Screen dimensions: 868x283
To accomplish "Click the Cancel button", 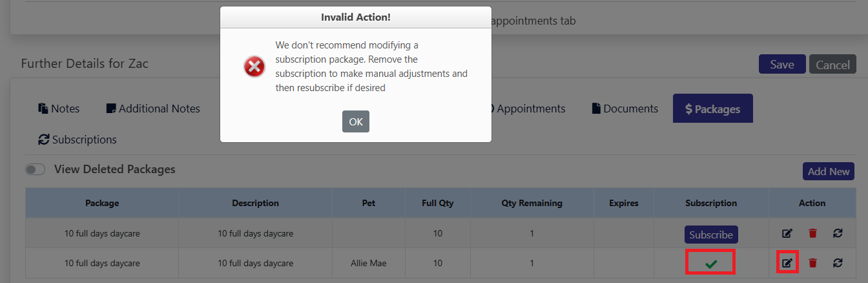I will (832, 64).
